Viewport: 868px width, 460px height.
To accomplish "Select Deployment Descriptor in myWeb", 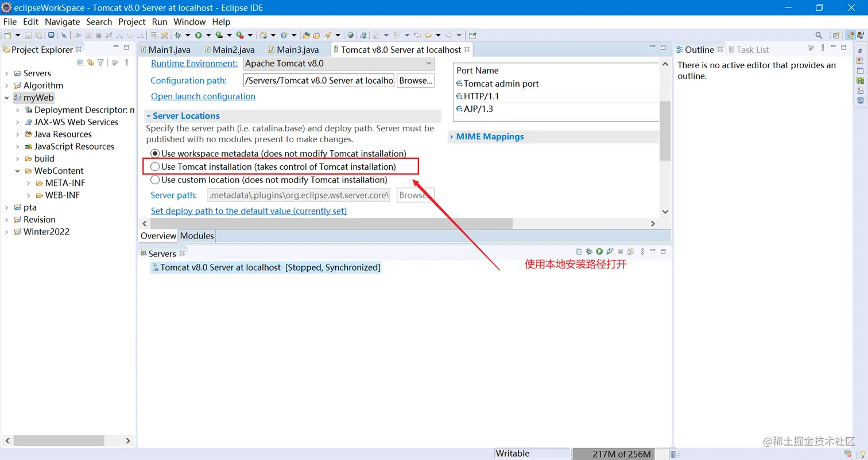I will pos(79,110).
